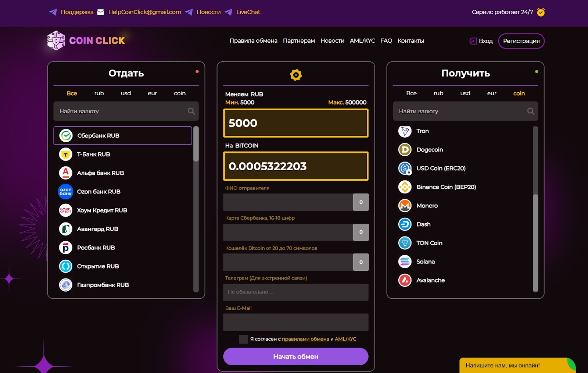Select coin filter tab in Получить panel
Screen dimensions: 588x373
519,93
